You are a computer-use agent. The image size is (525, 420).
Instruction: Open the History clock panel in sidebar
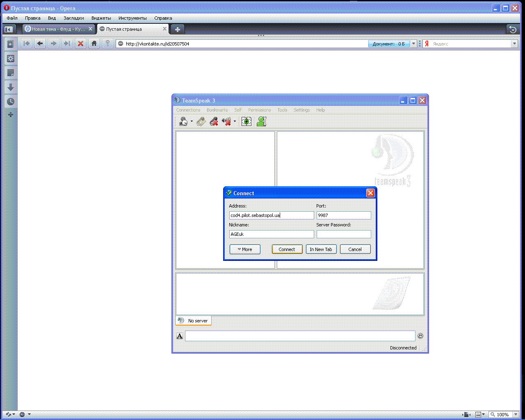click(11, 101)
